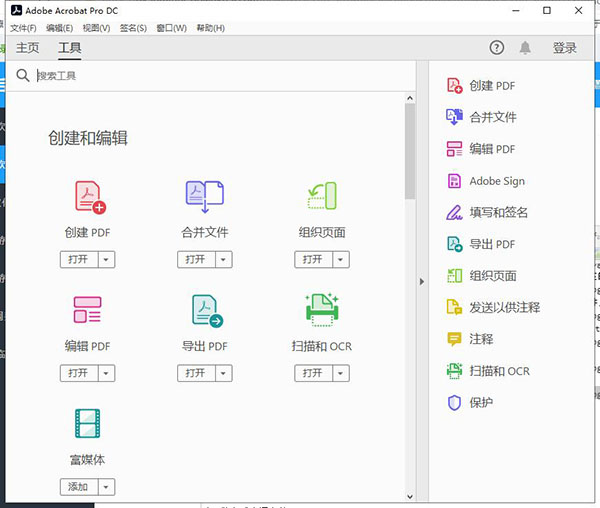600x508 pixels.
Task: Open 注释 comment tool in sidebar
Action: [x=470, y=339]
